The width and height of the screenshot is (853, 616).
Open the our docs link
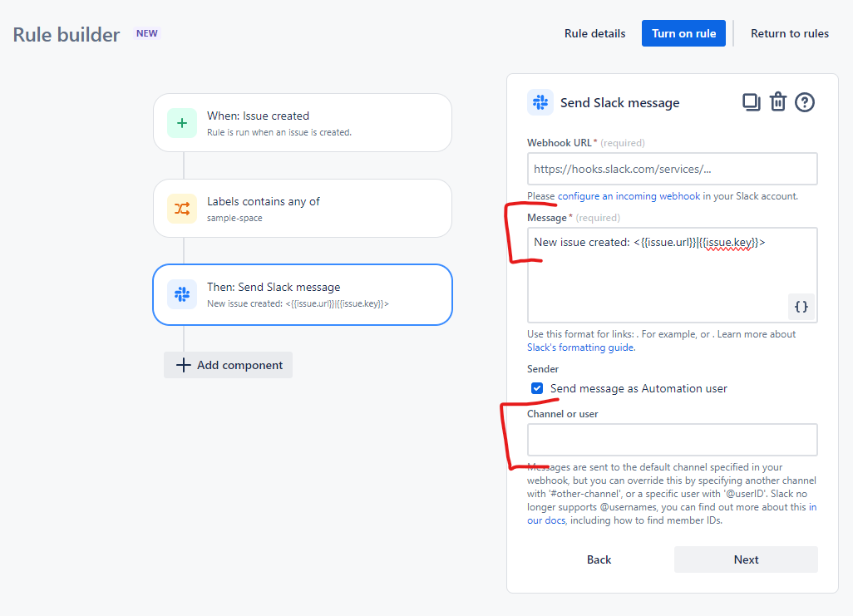point(546,520)
